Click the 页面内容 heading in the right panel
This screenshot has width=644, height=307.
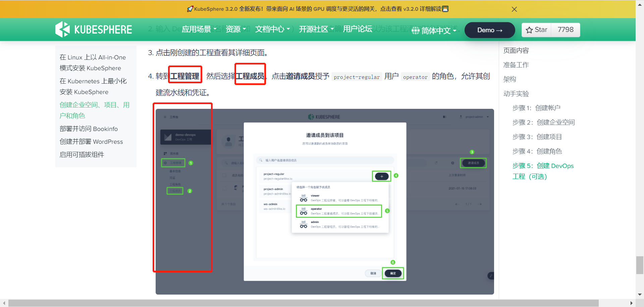516,50
